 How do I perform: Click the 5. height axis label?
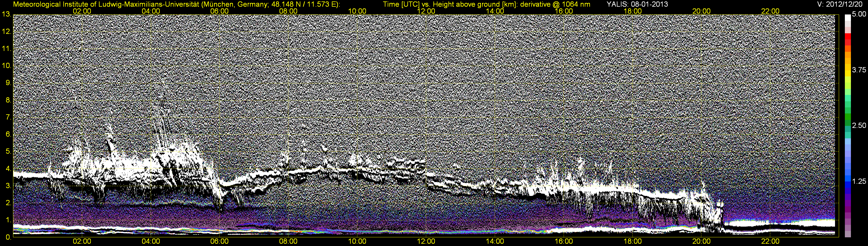coord(8,152)
